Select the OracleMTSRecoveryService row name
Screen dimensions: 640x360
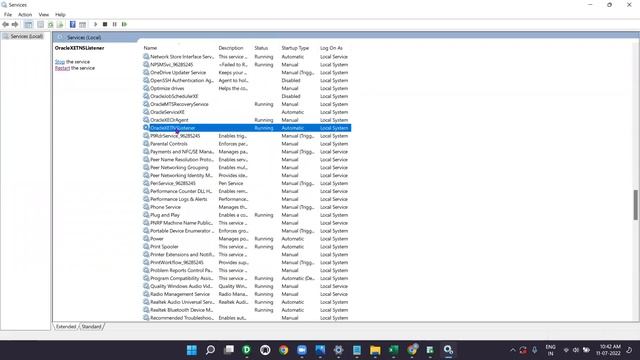click(179, 104)
